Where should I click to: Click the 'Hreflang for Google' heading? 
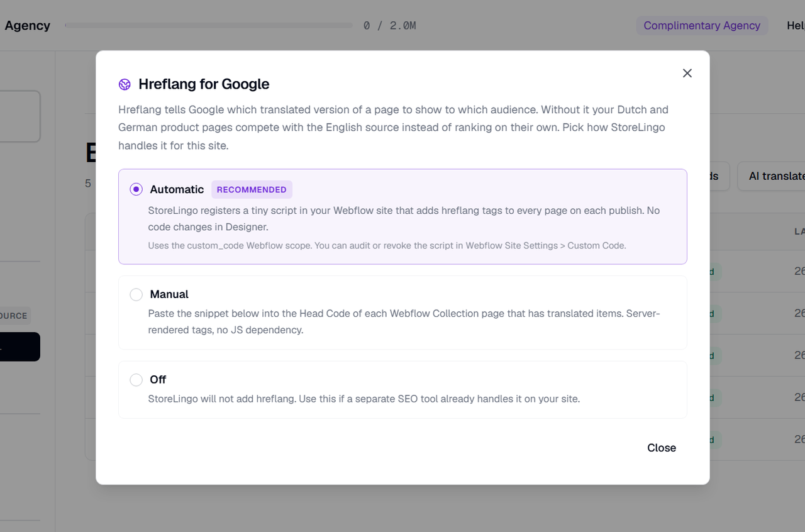204,84
